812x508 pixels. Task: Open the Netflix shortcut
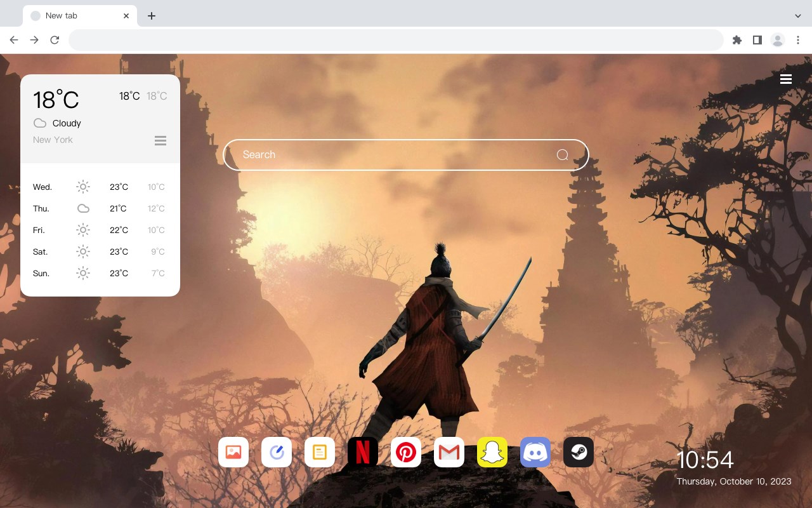point(363,452)
